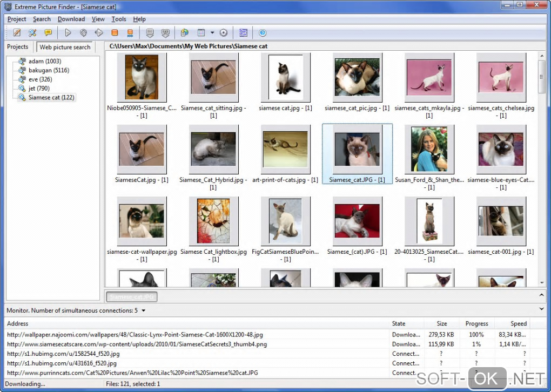551x392 pixels.
Task: Select the art-print-of-cats.jpg thumbnail
Action: (x=285, y=149)
